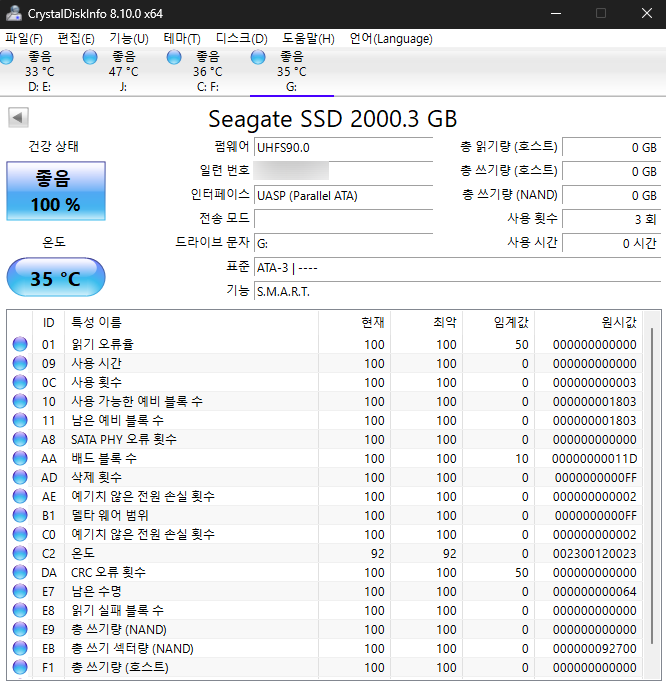Screen dimensions: 666x681
Task: Click status icon for C0 attribute row
Action: pyautogui.click(x=20, y=534)
